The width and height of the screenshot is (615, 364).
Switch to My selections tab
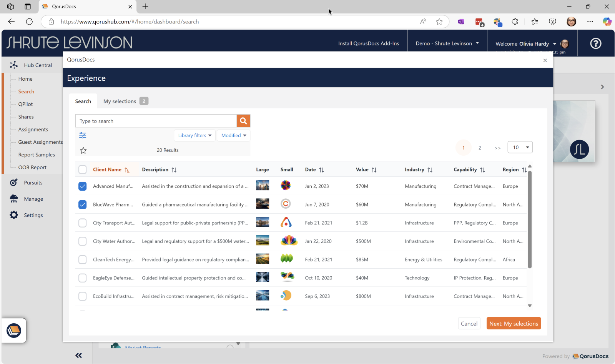point(126,101)
